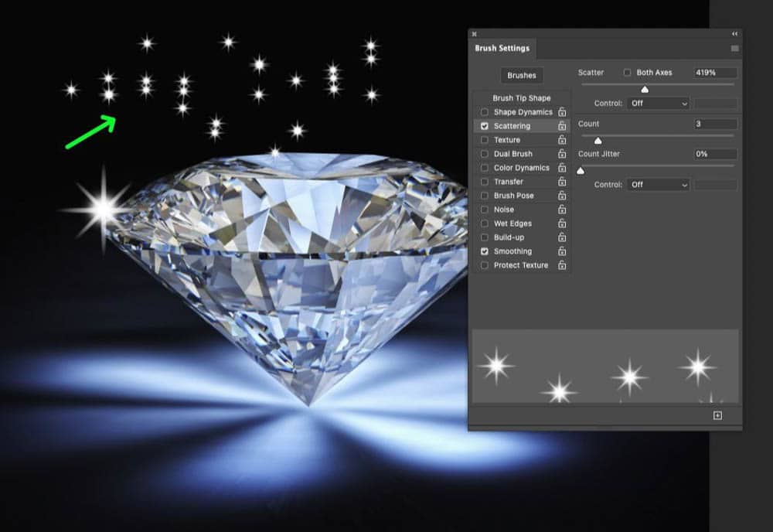Open Count Jitter Control dropdown

(x=659, y=184)
